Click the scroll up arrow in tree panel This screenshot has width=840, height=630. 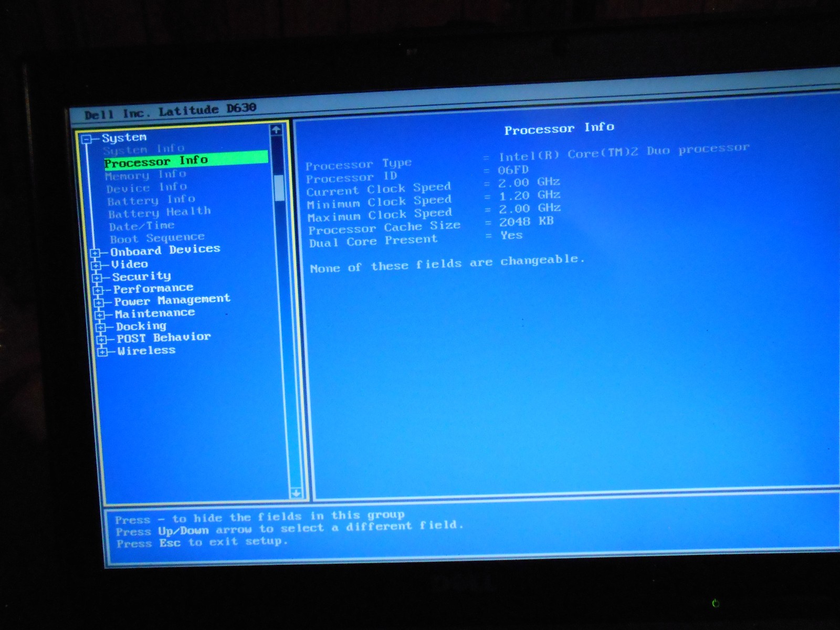(277, 130)
